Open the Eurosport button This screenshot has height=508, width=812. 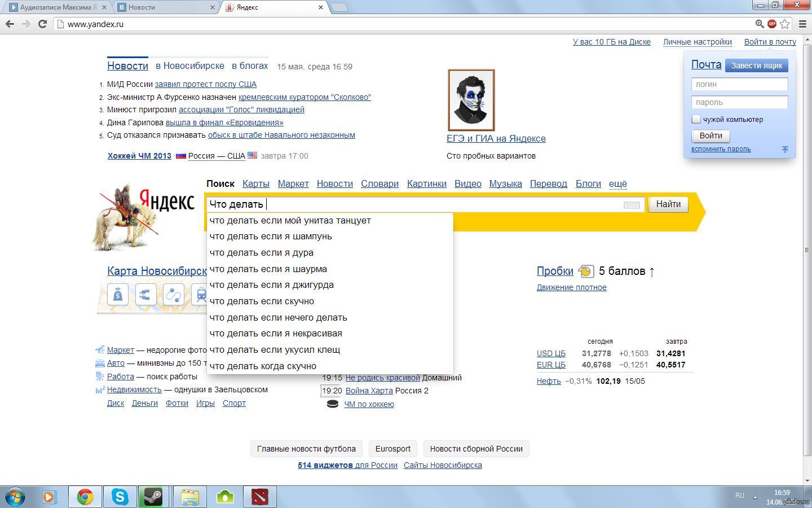[393, 449]
